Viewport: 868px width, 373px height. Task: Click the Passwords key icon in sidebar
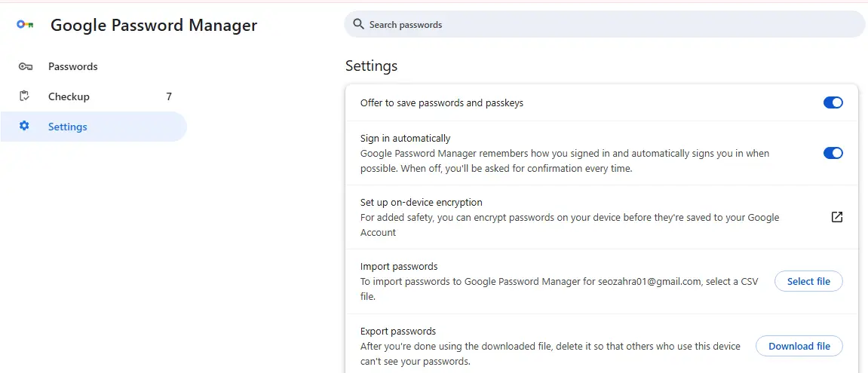click(25, 66)
